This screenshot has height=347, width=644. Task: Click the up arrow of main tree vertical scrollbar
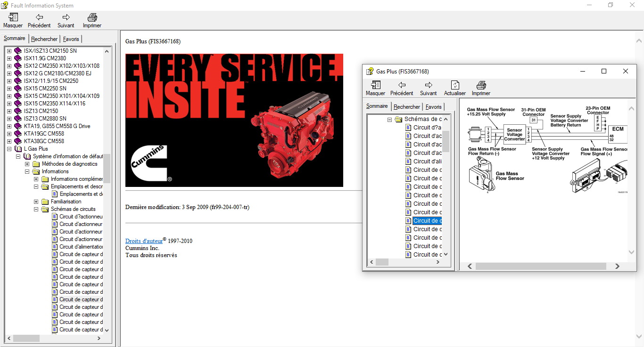tap(107, 51)
